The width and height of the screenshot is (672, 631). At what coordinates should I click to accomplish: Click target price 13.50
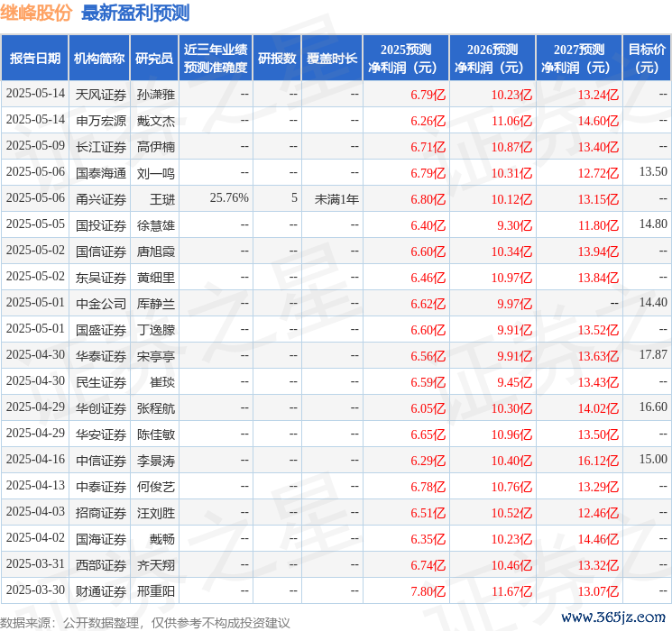(x=653, y=172)
